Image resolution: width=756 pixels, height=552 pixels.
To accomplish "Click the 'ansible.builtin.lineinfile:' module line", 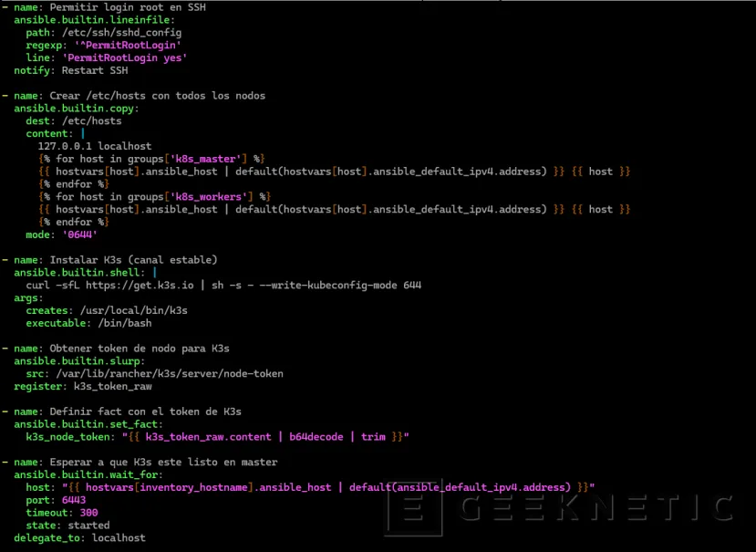I will (94, 20).
